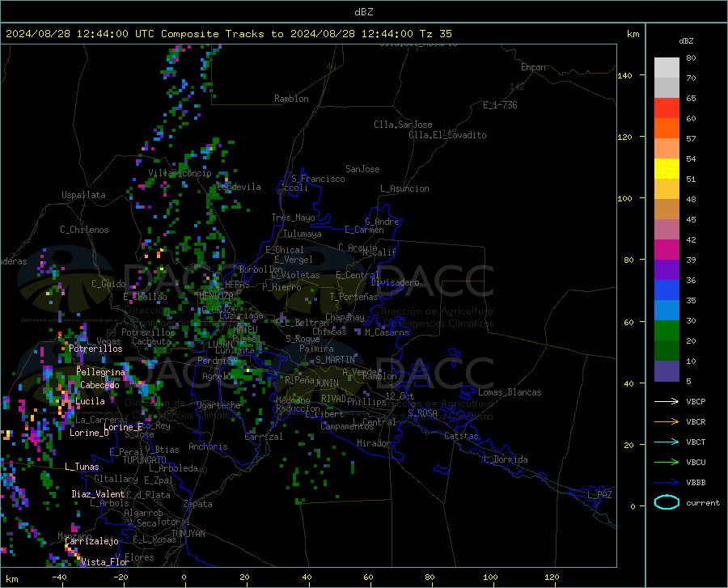Click the Capdevila label

(239, 187)
